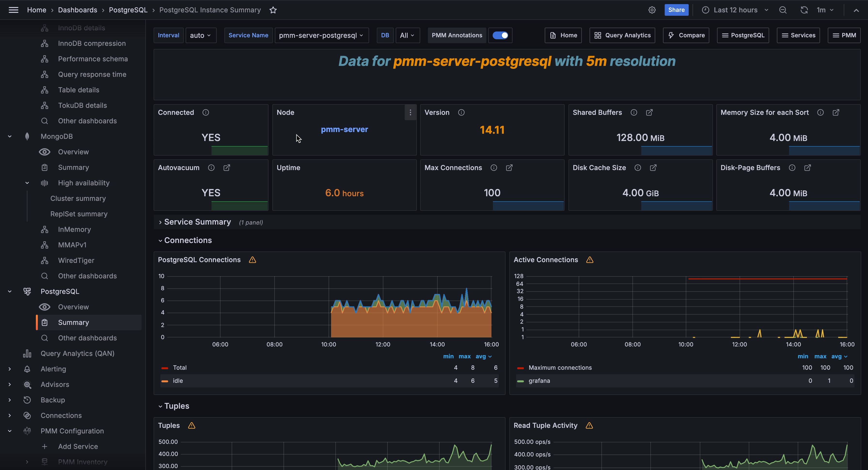The image size is (868, 470).
Task: Show info for the Connected panel
Action: click(205, 112)
